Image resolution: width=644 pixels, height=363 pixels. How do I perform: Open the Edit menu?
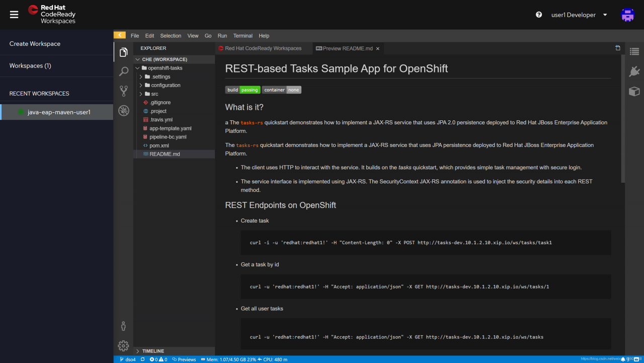click(150, 36)
